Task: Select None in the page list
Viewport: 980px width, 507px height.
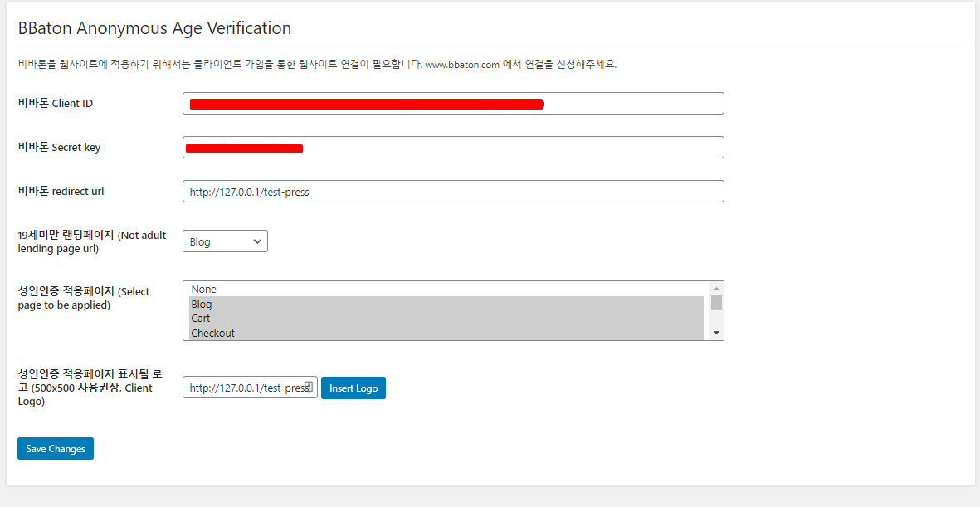Action: [446, 290]
